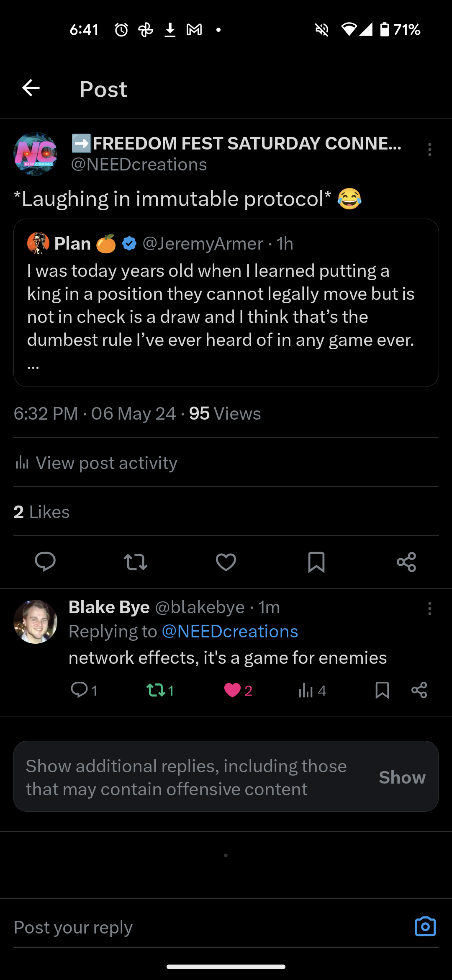
Task: Repost the main post with retweet icon
Action: (x=136, y=562)
